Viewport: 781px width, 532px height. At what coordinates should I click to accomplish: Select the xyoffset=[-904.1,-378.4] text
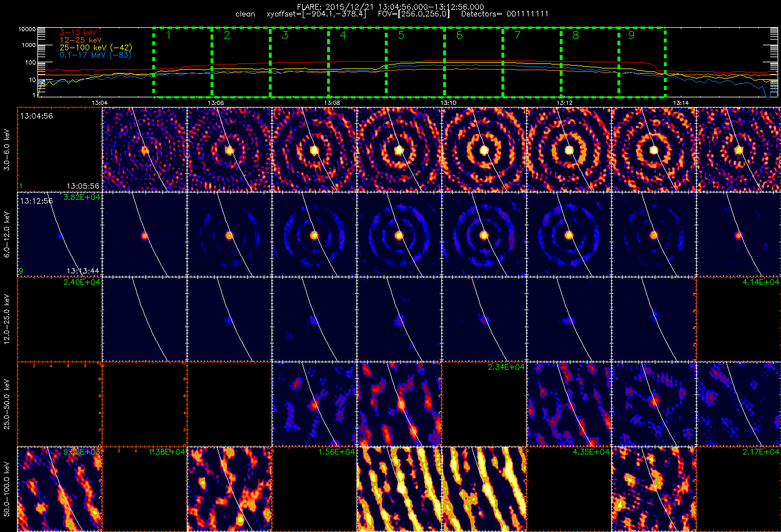click(316, 14)
